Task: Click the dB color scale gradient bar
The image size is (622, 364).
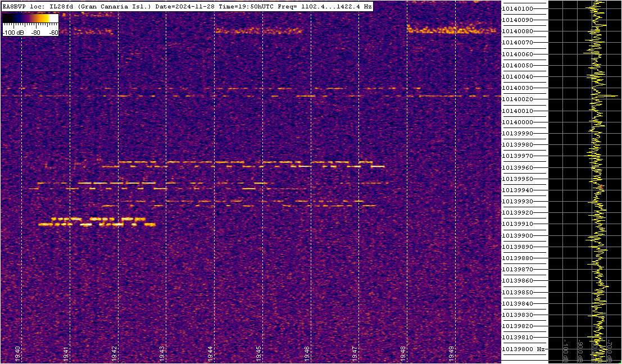Action: point(30,18)
